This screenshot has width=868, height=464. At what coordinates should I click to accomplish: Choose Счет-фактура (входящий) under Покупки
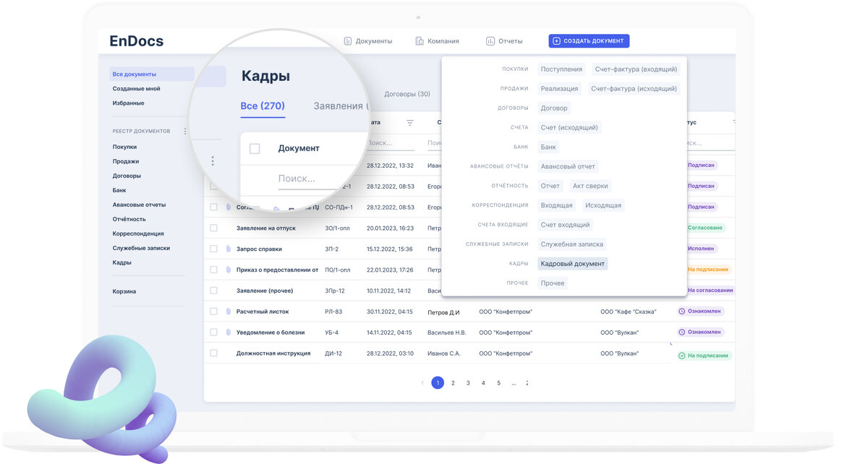634,69
